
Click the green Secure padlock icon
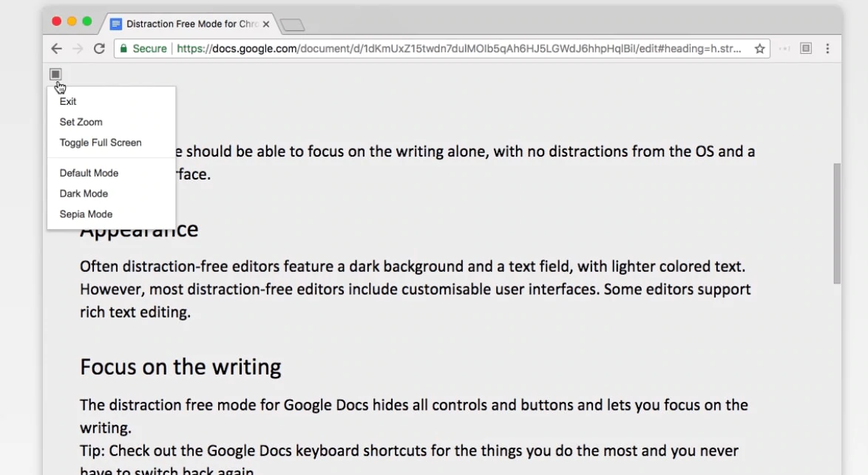point(123,49)
